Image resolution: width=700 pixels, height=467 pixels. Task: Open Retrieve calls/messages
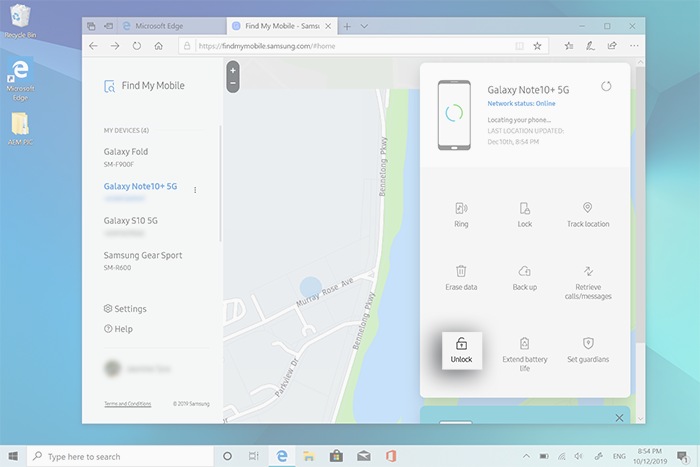(588, 283)
